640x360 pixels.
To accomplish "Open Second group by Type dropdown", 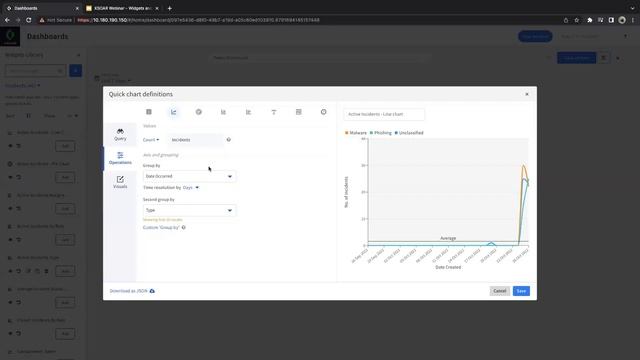I will click(x=189, y=210).
